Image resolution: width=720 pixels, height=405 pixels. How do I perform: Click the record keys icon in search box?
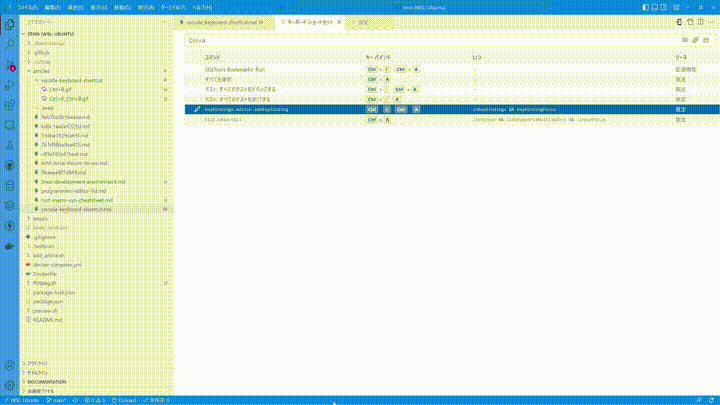click(x=685, y=40)
